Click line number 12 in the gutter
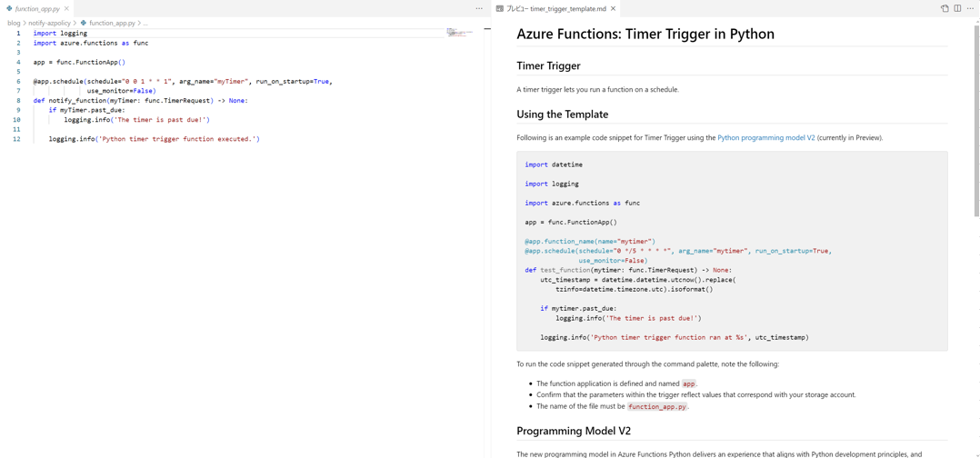 (17, 139)
